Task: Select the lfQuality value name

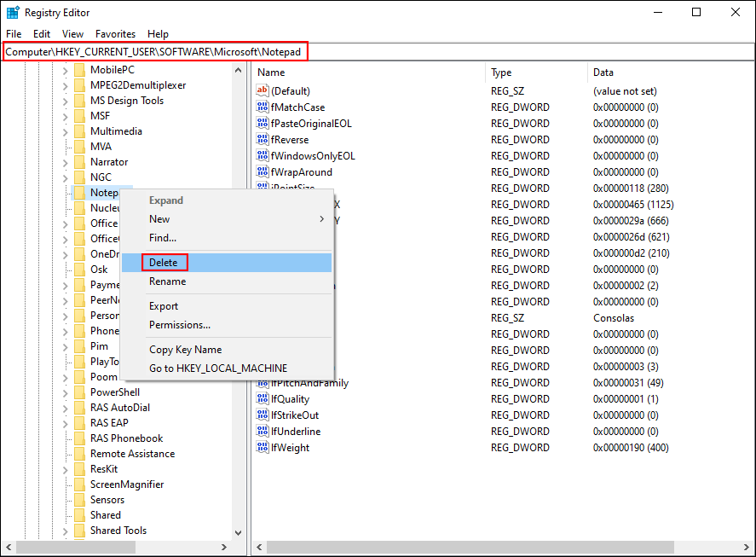Action: tap(290, 399)
